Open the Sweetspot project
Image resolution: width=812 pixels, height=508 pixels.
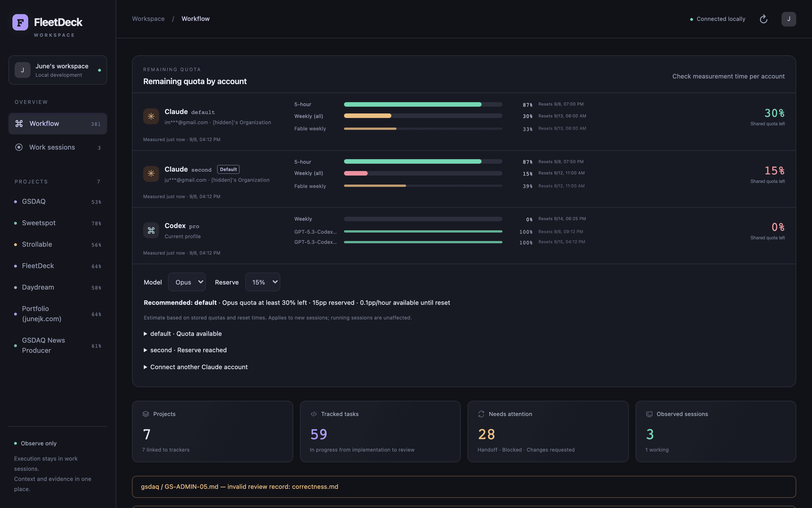58,223
